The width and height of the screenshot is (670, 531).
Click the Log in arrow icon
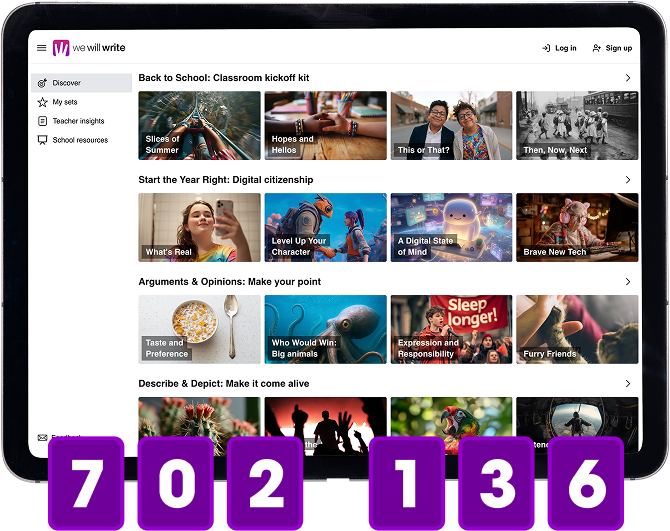click(546, 48)
